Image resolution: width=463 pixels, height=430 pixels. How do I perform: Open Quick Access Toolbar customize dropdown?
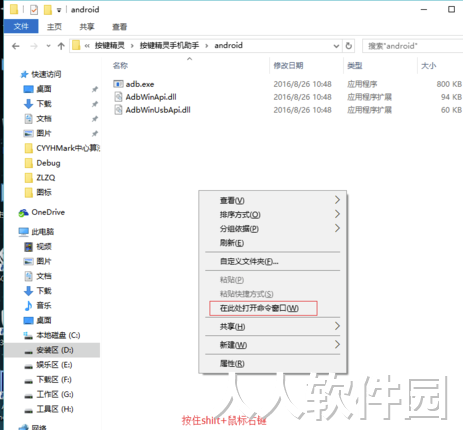(x=59, y=10)
